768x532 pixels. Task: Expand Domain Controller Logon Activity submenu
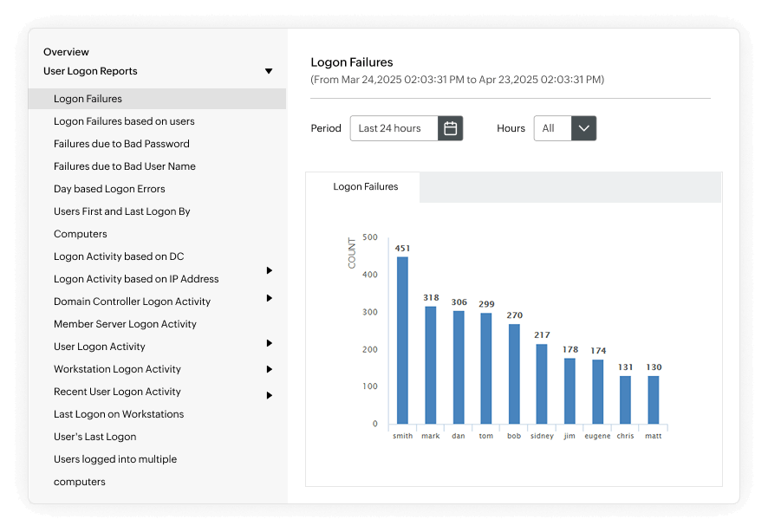pos(269,301)
